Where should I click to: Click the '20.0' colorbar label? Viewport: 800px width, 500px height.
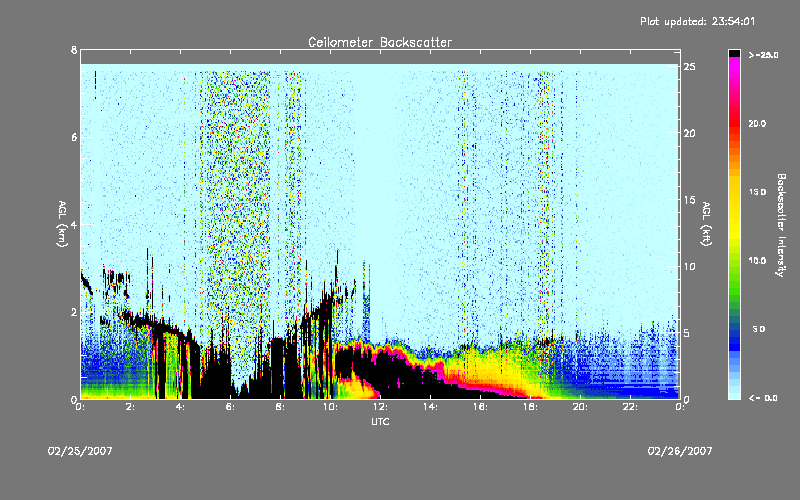758,123
